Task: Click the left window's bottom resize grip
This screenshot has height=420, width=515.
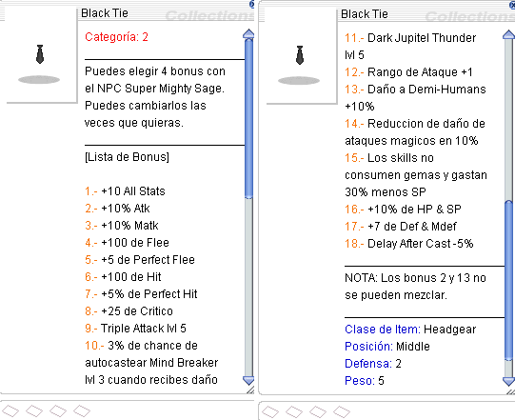Action: (250, 390)
